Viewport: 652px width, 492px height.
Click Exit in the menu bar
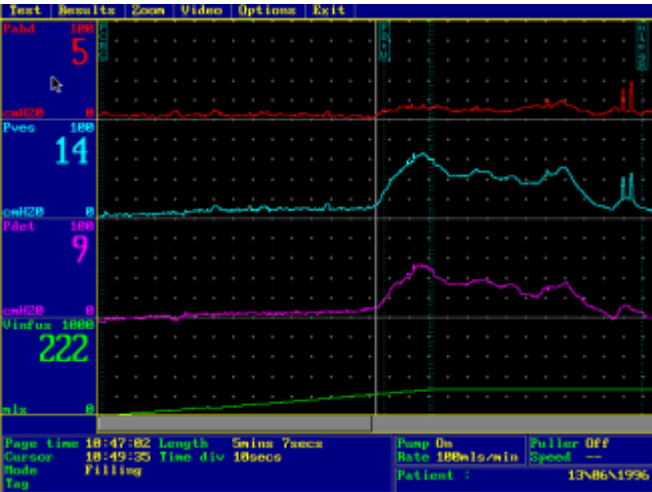(x=327, y=10)
